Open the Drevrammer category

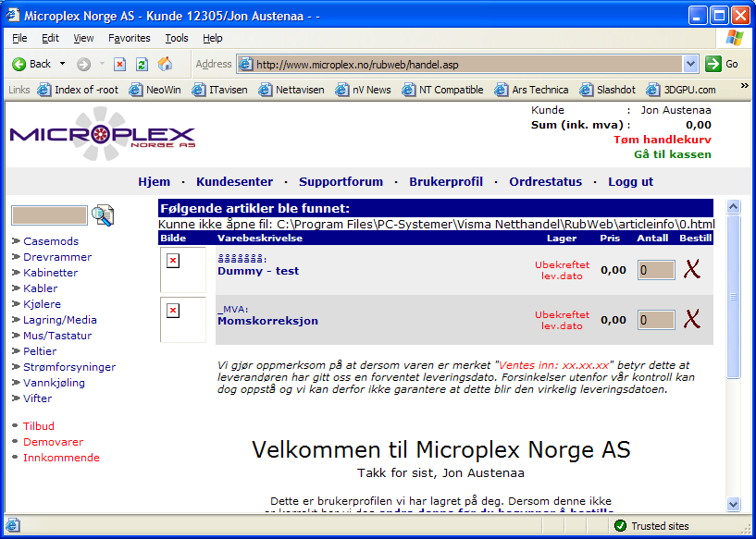point(57,257)
